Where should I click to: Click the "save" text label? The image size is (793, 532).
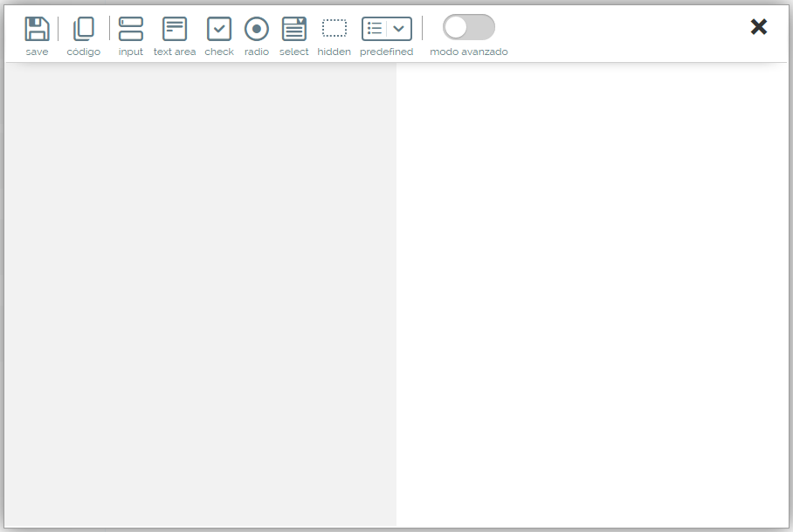pyautogui.click(x=37, y=52)
